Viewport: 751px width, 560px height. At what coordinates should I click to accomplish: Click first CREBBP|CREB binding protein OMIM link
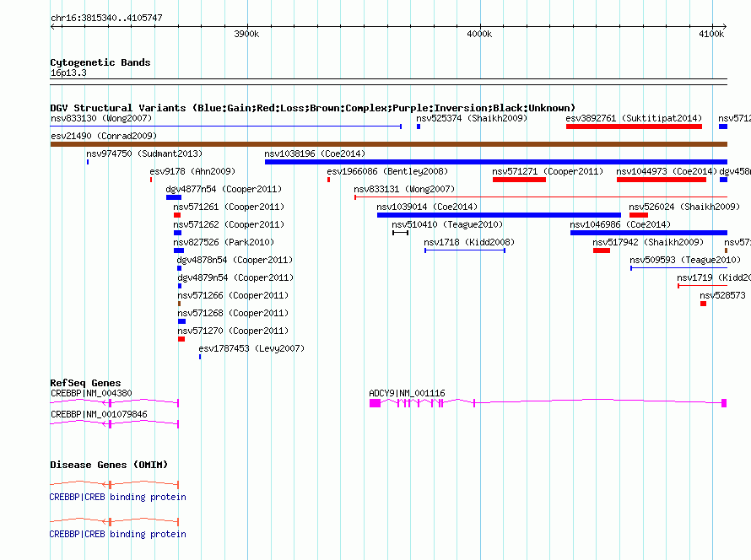118,497
